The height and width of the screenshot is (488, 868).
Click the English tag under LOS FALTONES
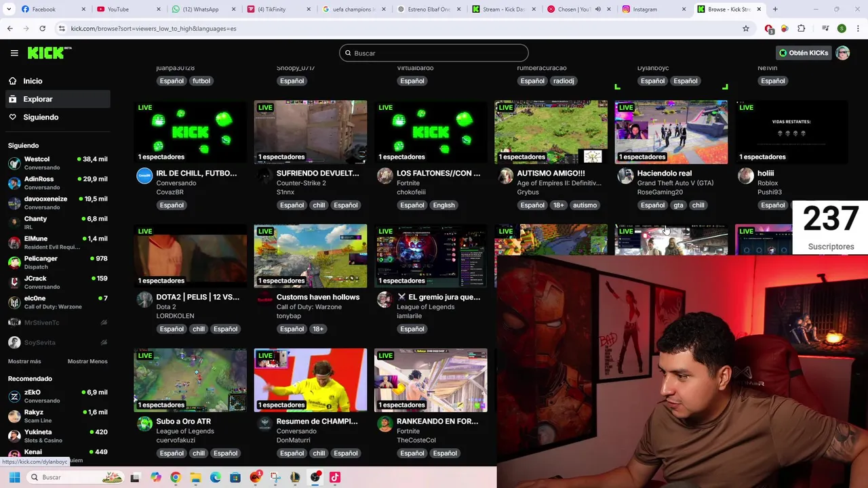click(444, 205)
